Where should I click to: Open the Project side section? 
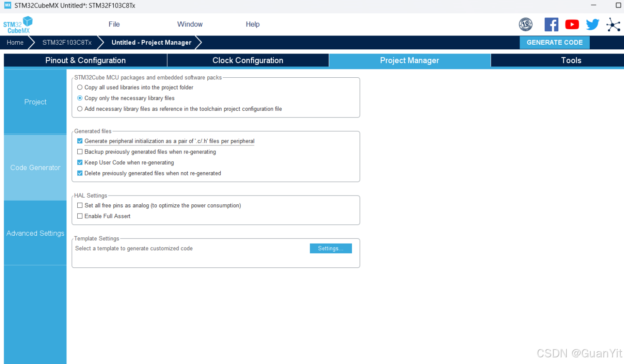point(35,102)
